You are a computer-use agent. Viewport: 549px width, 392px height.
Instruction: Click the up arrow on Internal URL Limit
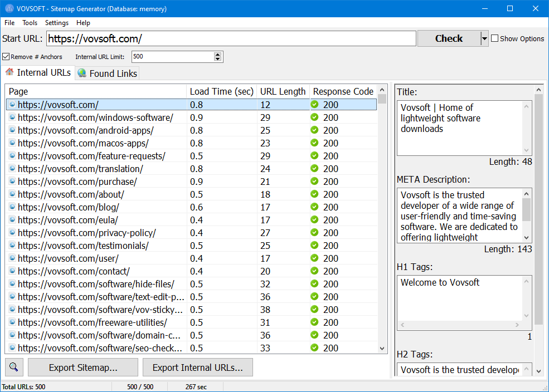(x=218, y=54)
